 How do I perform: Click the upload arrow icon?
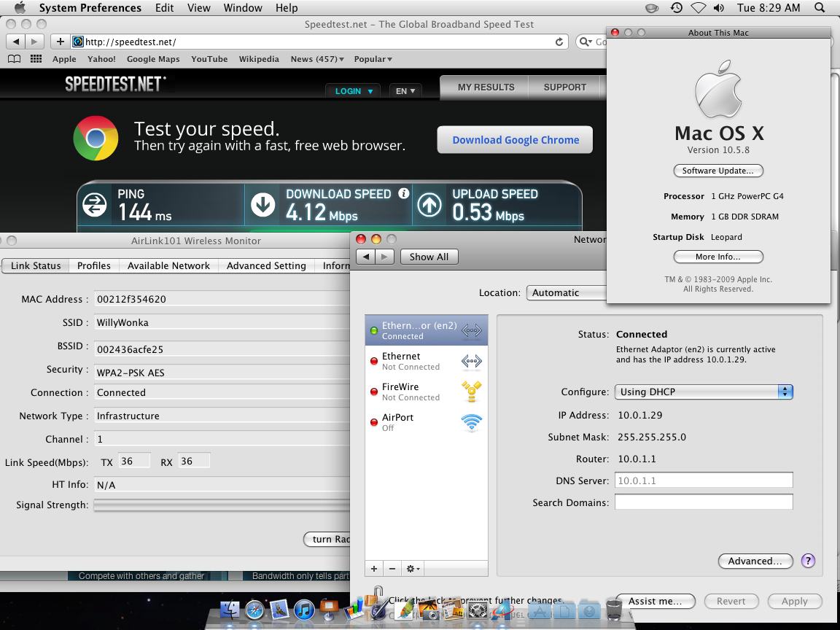coord(429,205)
